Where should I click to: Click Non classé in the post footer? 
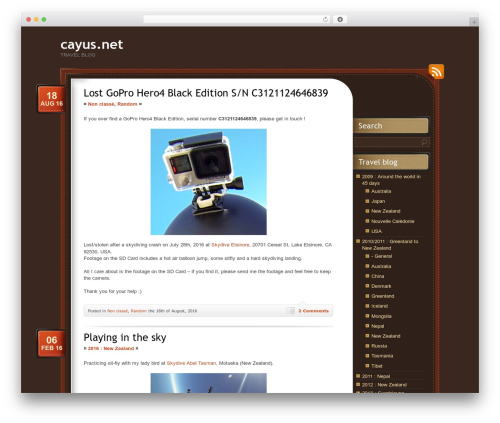(x=117, y=311)
